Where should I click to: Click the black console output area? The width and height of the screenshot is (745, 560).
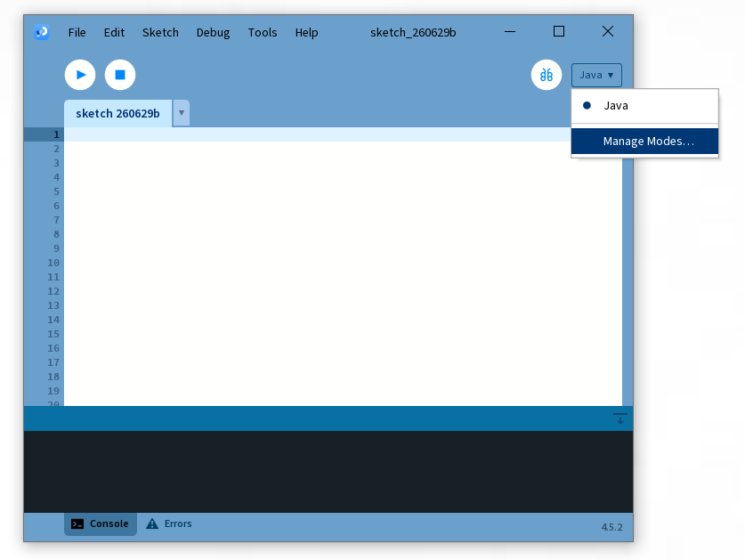(x=328, y=472)
